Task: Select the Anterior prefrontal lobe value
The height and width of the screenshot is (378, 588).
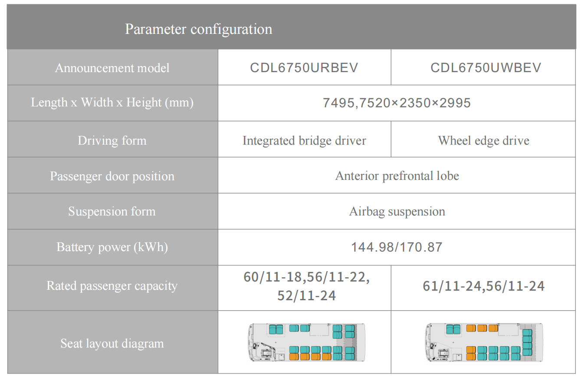Action: pos(396,176)
